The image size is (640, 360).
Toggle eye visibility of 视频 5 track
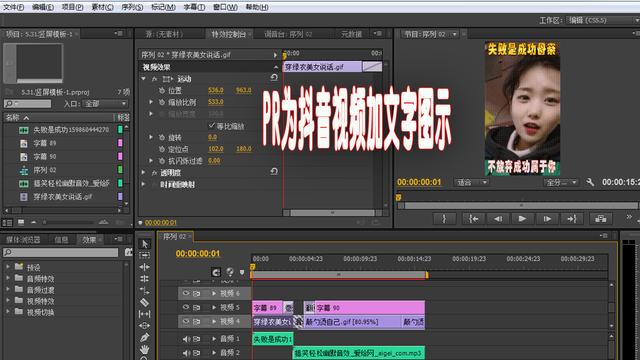[x=186, y=307]
